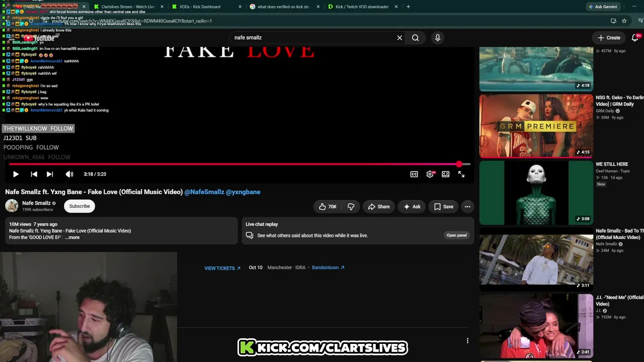Click the live chat replay icon
This screenshot has height=362, width=644.
click(250, 235)
